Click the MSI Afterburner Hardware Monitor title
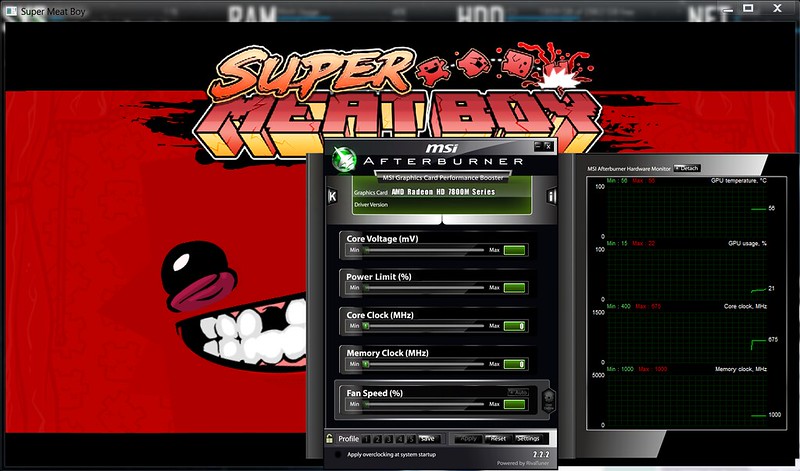 coord(629,168)
